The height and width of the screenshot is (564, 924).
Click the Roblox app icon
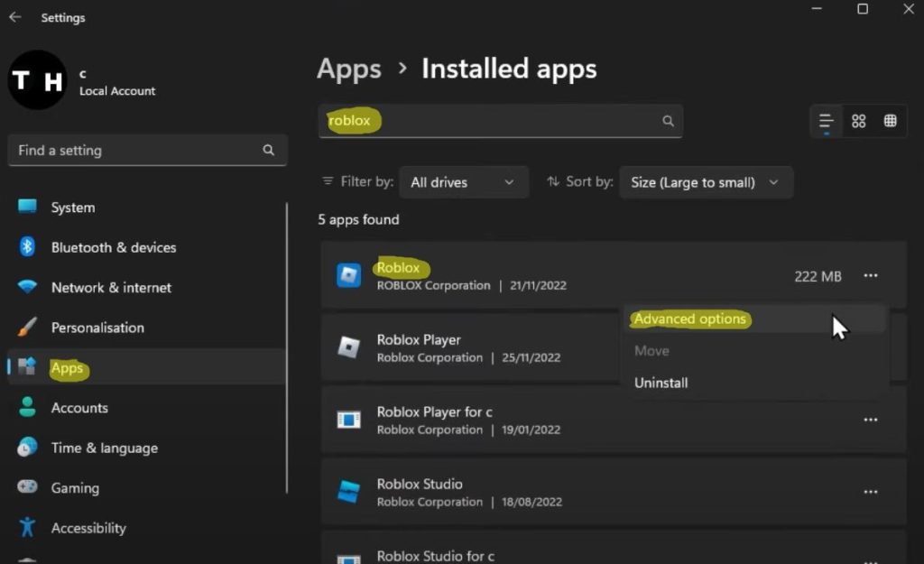coord(349,275)
